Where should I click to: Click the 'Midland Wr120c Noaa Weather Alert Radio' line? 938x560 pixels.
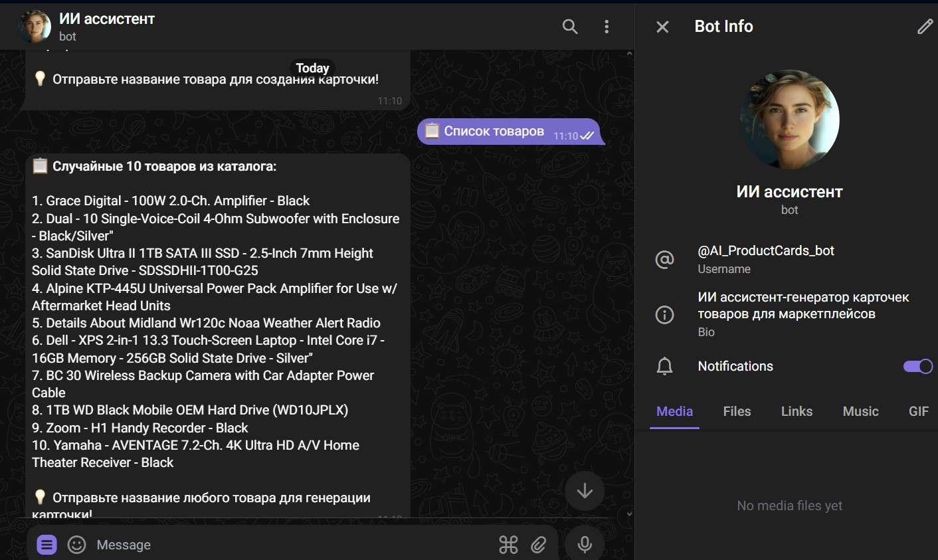pos(206,323)
